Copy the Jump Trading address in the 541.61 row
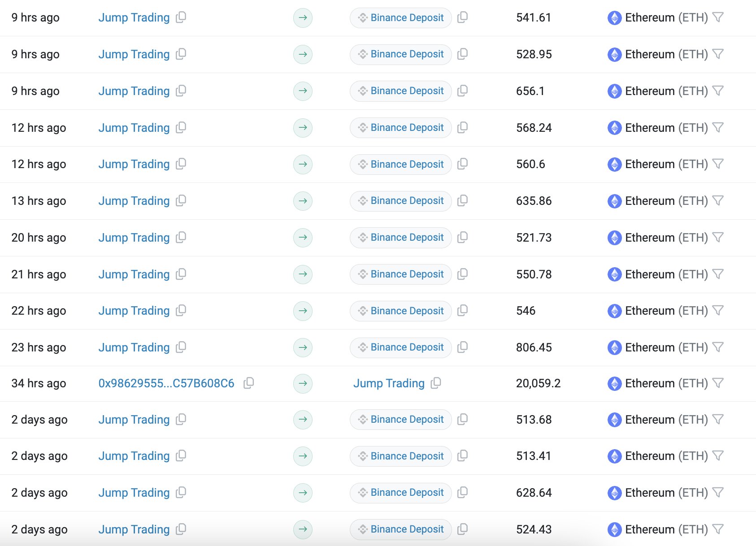Screen dimensions: 756x546 point(181,17)
